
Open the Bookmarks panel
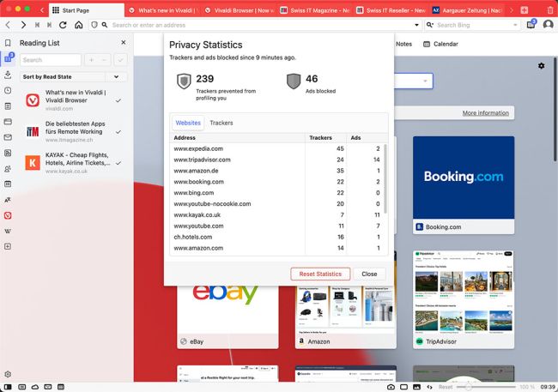click(x=8, y=43)
